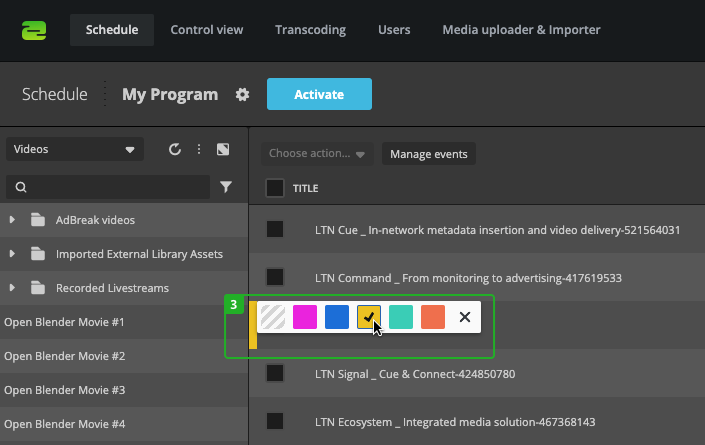Click the Manage events button

pyautogui.click(x=429, y=154)
